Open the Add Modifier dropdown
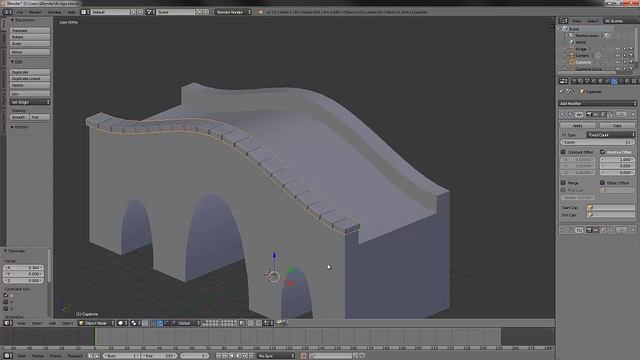This screenshot has height=360, width=640. 598,104
